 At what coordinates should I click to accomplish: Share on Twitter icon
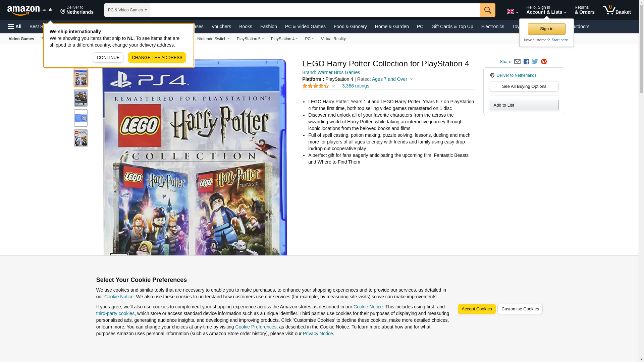(535, 62)
